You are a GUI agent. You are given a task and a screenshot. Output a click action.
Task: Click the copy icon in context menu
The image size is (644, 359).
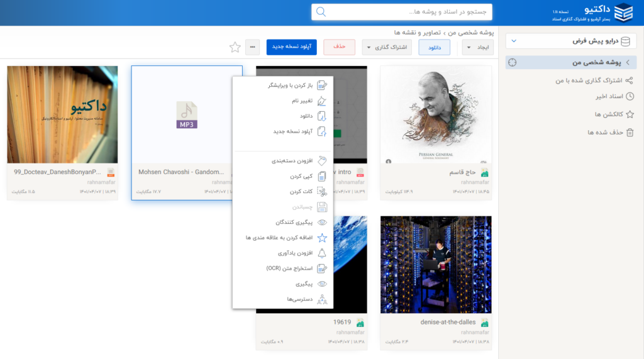322,176
